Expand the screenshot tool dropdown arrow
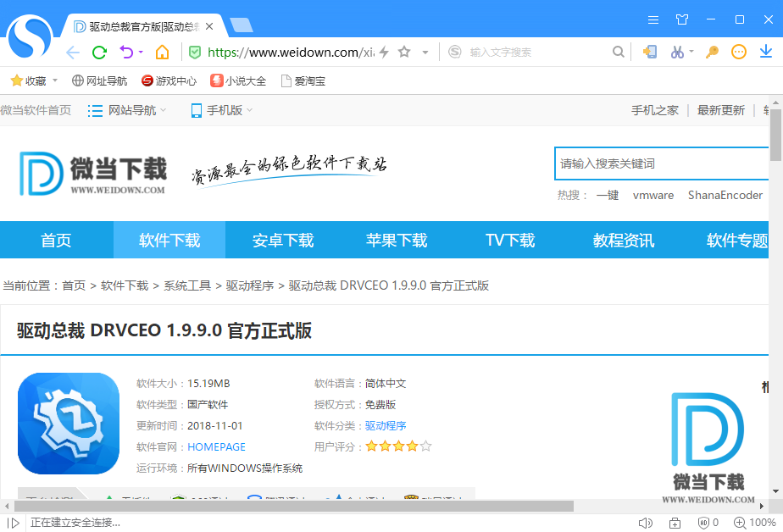 [691, 51]
